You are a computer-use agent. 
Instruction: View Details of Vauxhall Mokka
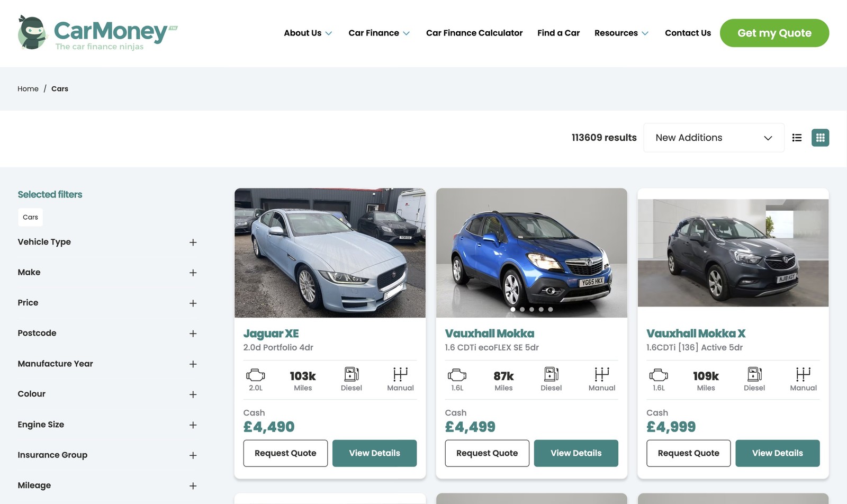[x=576, y=453]
